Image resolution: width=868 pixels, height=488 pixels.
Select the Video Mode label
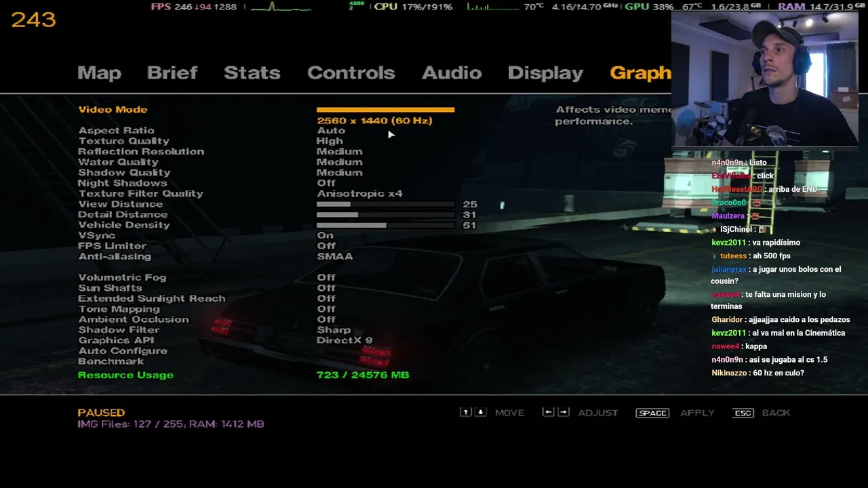[113, 110]
